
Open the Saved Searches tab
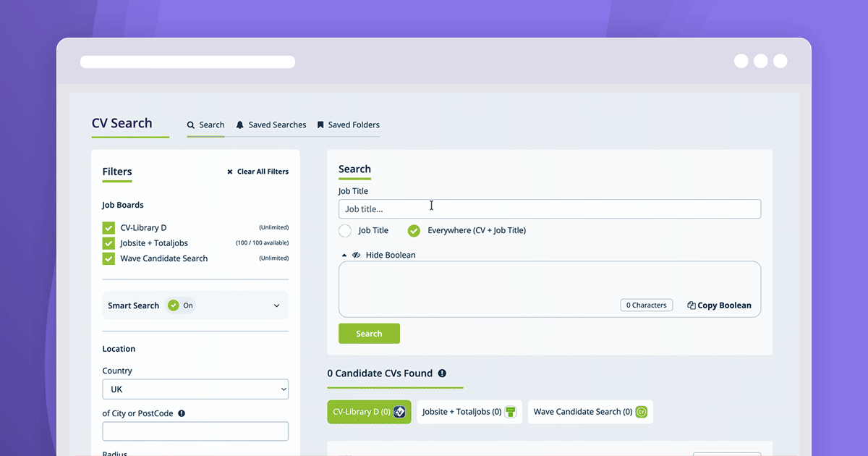coord(271,124)
